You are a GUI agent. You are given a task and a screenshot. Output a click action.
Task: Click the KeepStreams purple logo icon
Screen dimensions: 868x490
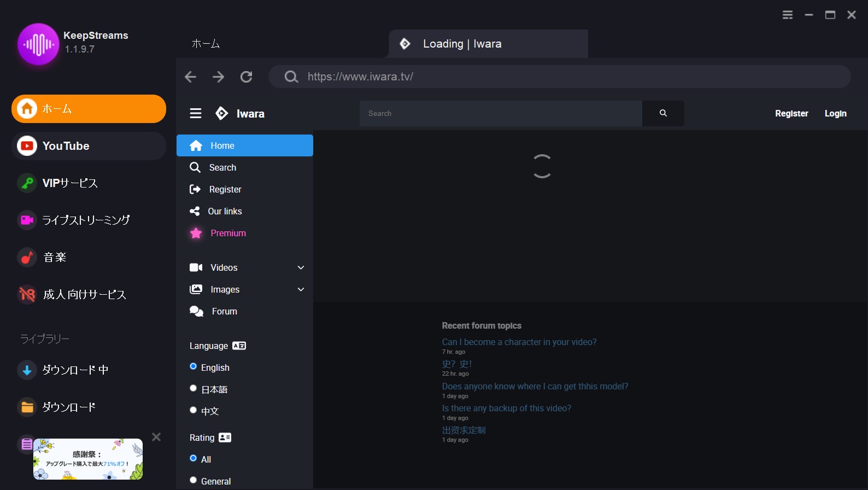[38, 44]
